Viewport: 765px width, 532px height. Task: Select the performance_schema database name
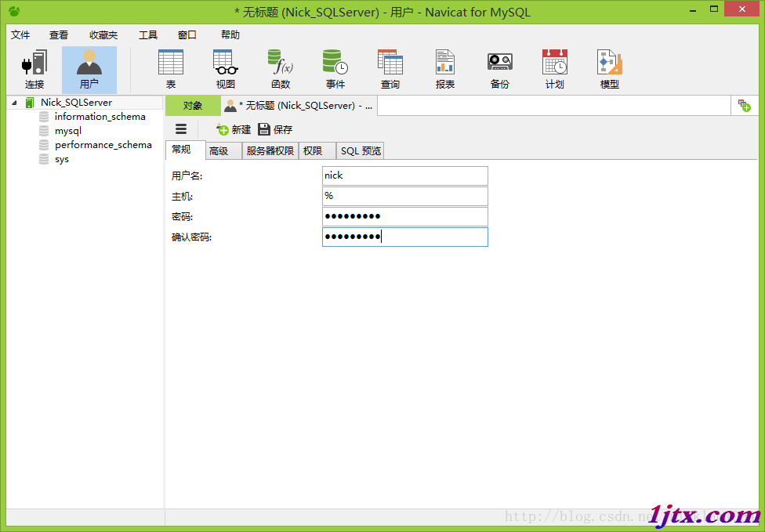(x=103, y=145)
